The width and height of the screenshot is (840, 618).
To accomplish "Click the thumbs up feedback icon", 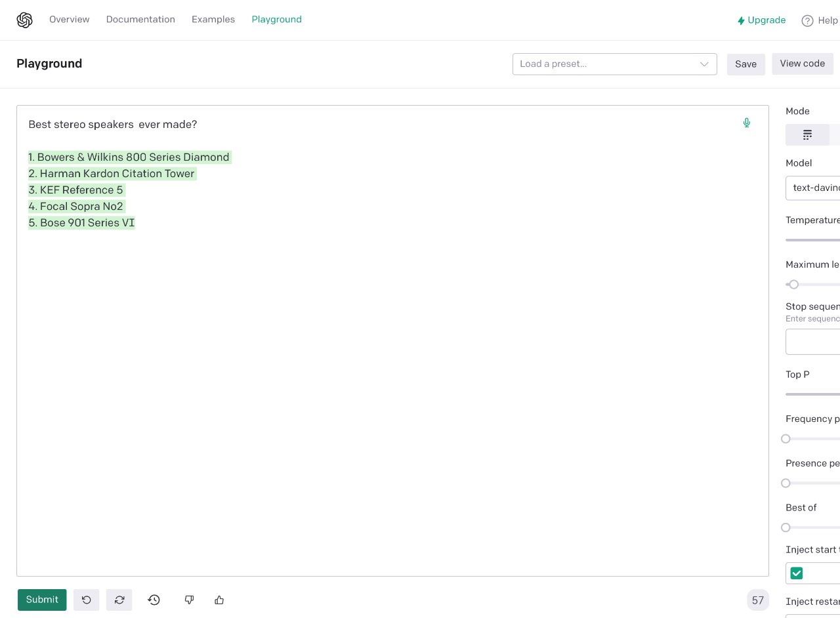I will pyautogui.click(x=219, y=600).
